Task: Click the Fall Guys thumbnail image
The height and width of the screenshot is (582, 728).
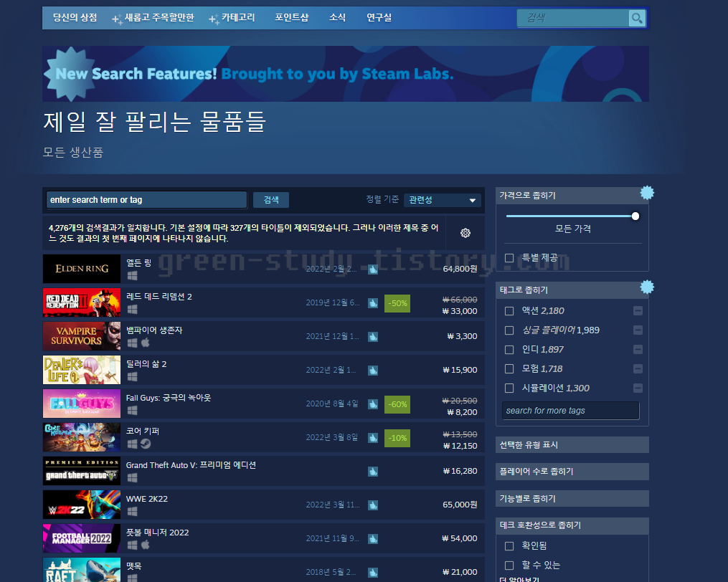Action: click(x=82, y=404)
